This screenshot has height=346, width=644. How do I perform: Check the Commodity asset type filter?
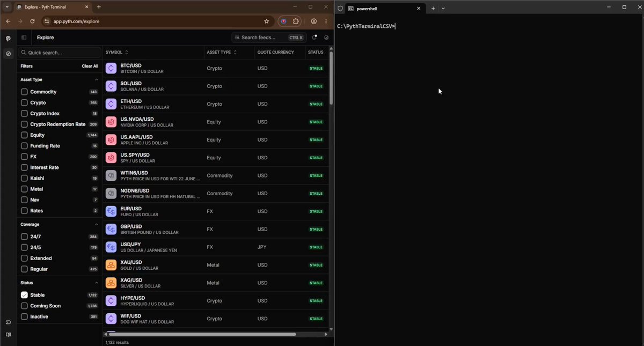[24, 92]
